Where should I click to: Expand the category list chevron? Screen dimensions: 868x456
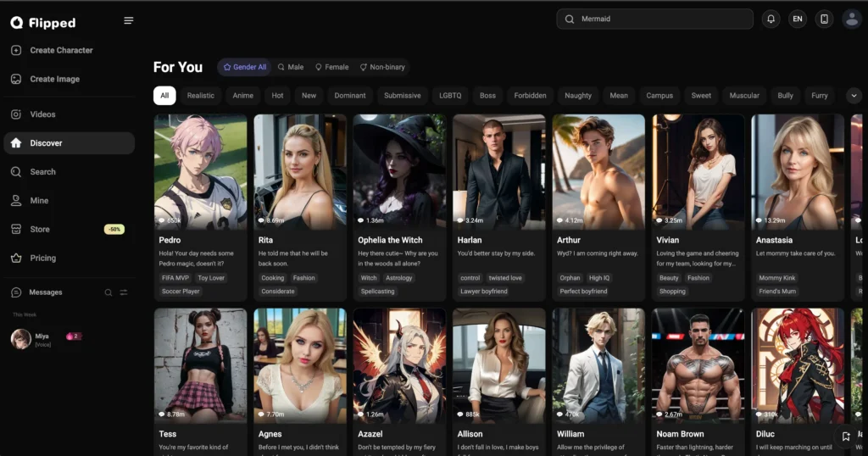point(854,95)
